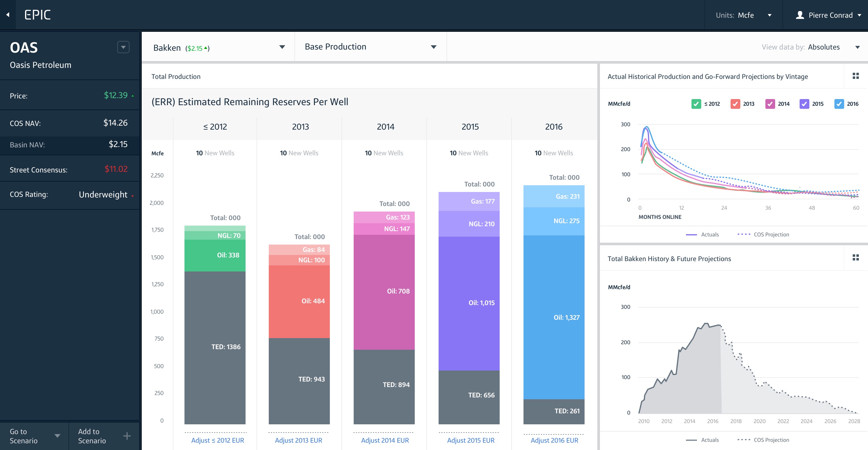Click the back arrow beside EPIC logo
Image resolution: width=868 pixels, height=450 pixels.
pyautogui.click(x=8, y=15)
